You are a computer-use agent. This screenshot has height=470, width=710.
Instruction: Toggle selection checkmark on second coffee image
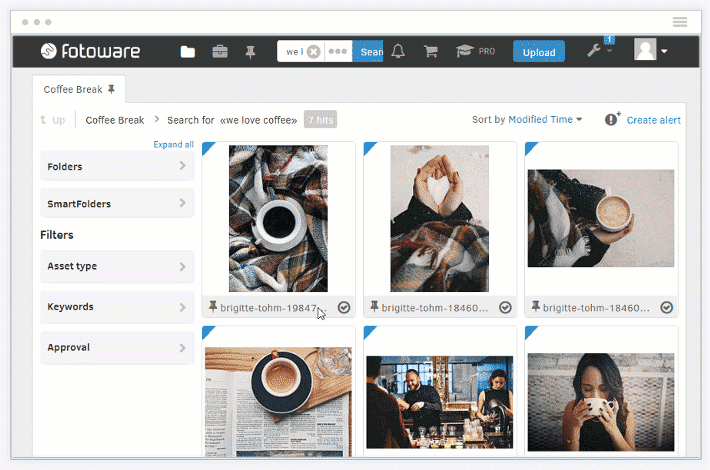pos(505,308)
